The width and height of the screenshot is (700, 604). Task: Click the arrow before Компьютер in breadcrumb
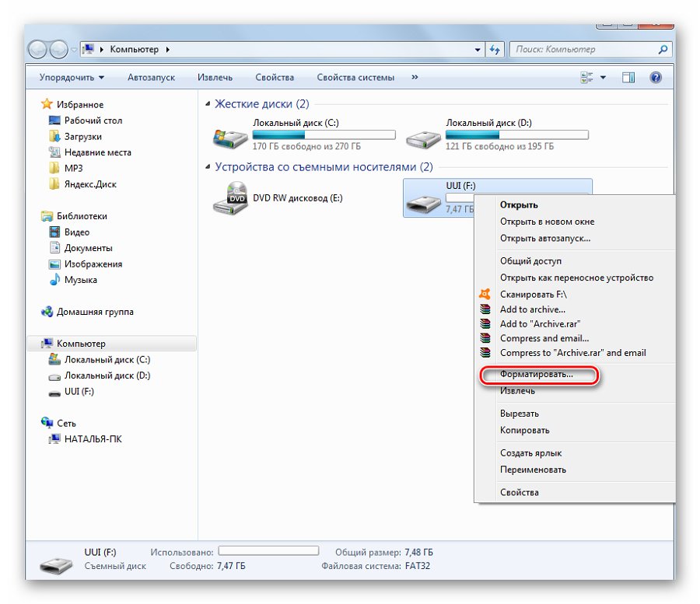102,50
